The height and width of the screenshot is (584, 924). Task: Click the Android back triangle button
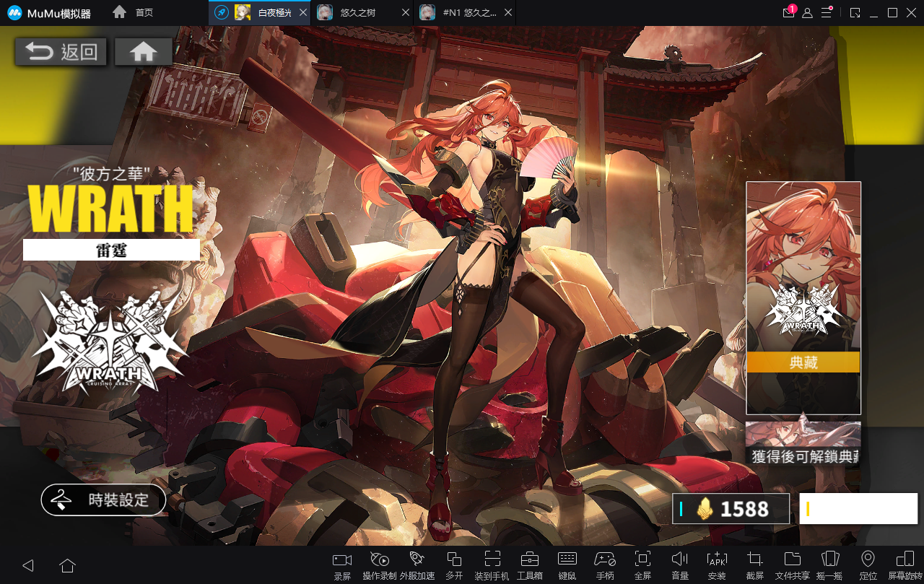click(x=28, y=565)
